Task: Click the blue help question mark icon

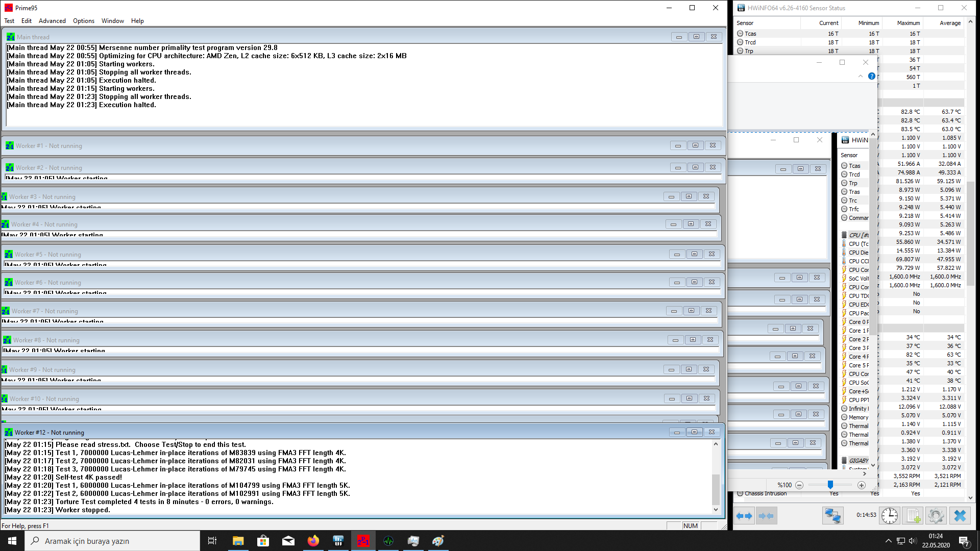Action: 872,76
